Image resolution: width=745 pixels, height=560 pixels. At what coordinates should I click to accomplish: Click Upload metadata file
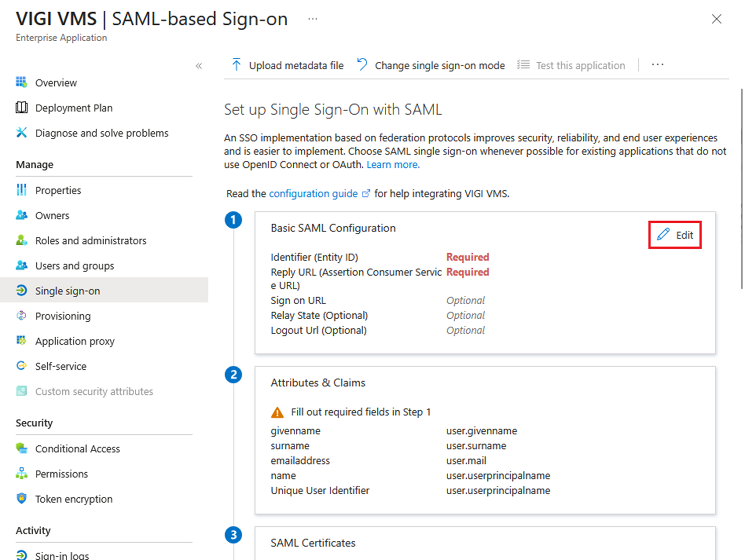tap(287, 65)
